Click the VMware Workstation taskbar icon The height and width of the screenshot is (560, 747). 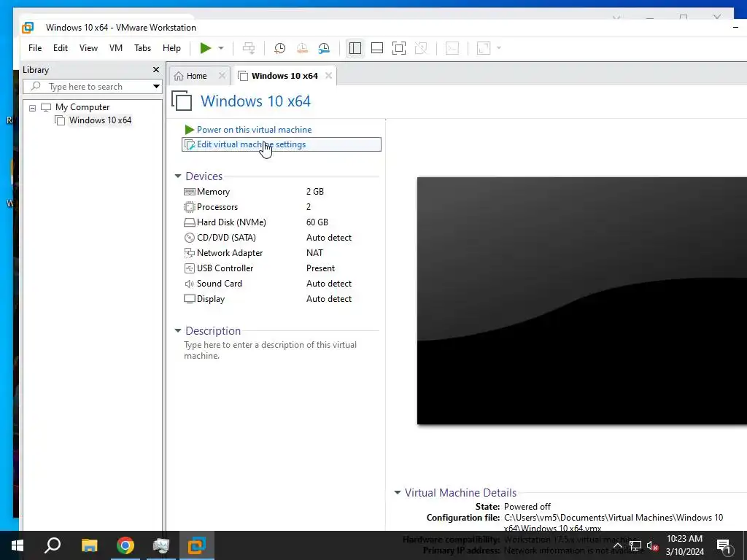pyautogui.click(x=197, y=545)
